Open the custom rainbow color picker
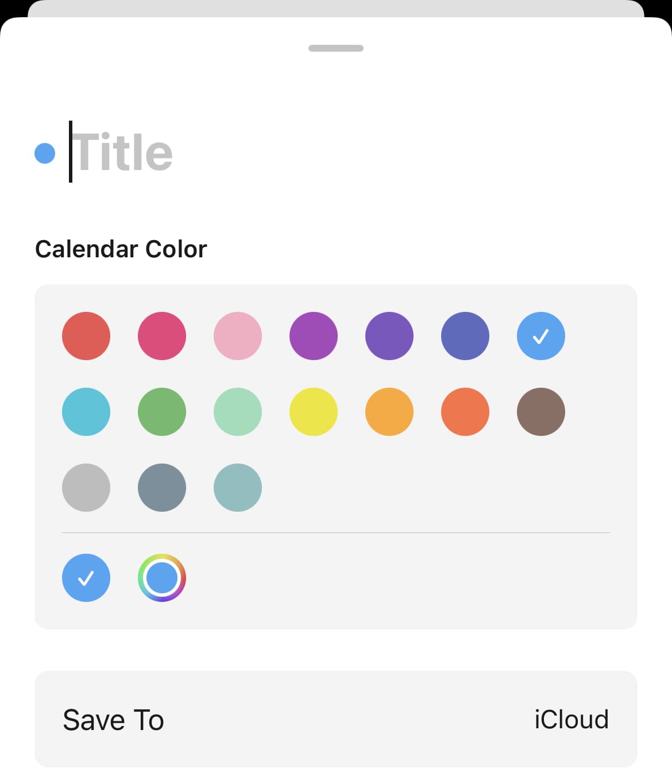This screenshot has width=672, height=784. (162, 578)
